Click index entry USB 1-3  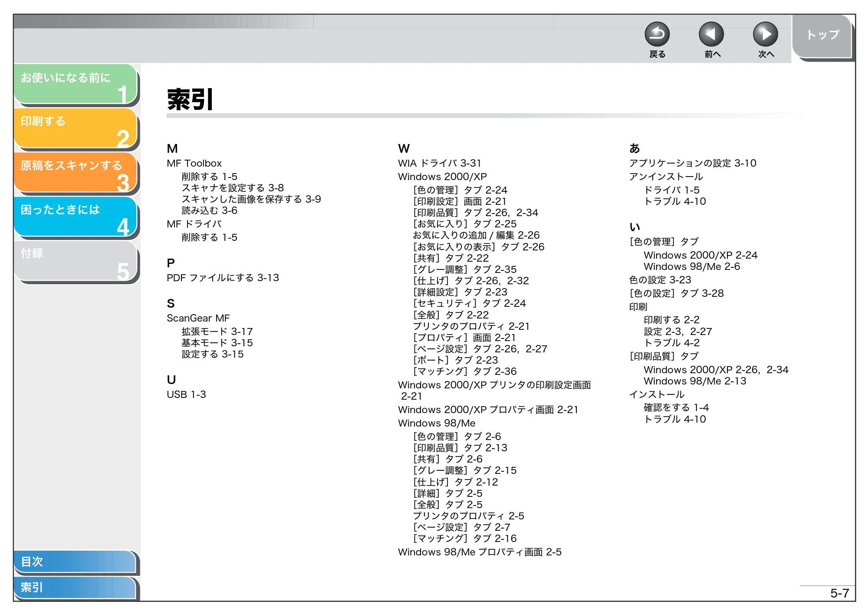pyautogui.click(x=186, y=394)
